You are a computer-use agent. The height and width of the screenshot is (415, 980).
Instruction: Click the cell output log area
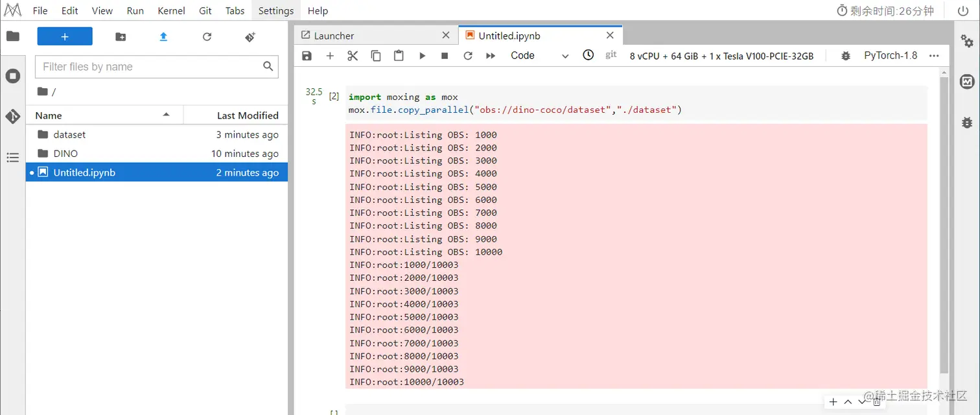click(636, 257)
